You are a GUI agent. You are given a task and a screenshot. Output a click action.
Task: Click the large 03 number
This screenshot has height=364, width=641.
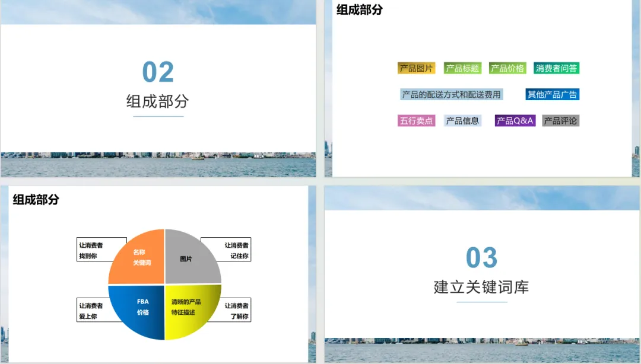tap(481, 258)
